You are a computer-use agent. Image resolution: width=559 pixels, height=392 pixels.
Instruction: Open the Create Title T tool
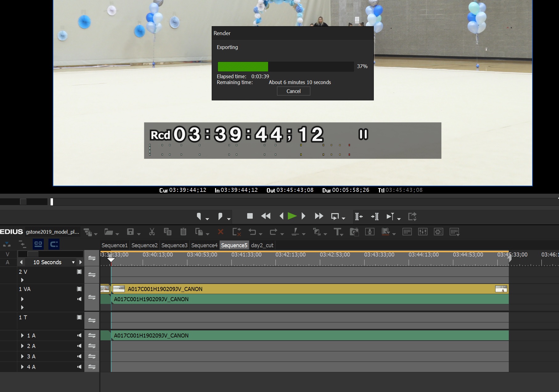(x=337, y=232)
